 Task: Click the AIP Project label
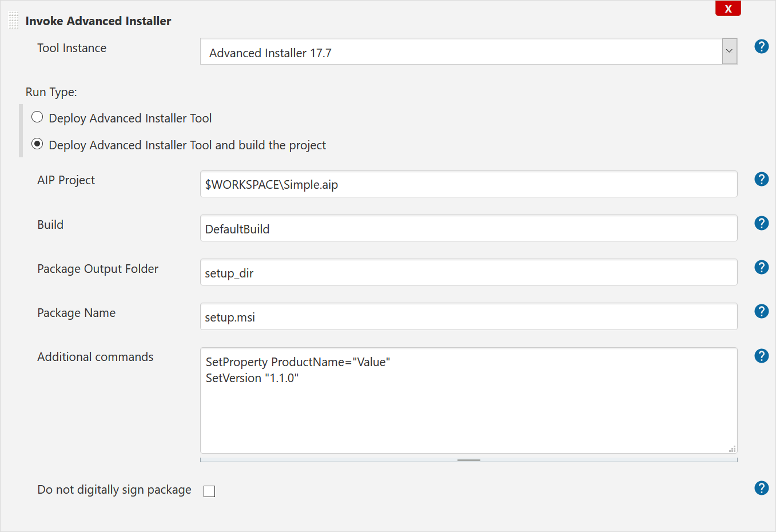pos(66,180)
